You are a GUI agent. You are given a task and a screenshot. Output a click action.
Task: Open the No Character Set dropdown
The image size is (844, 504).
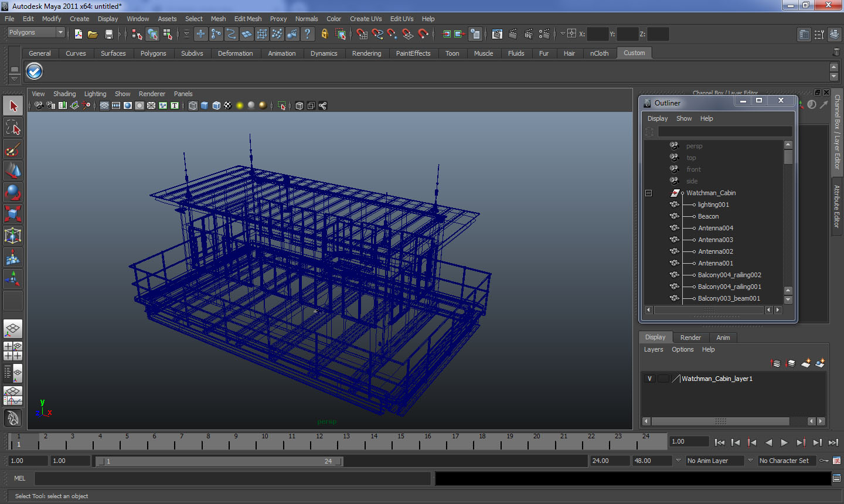point(788,461)
